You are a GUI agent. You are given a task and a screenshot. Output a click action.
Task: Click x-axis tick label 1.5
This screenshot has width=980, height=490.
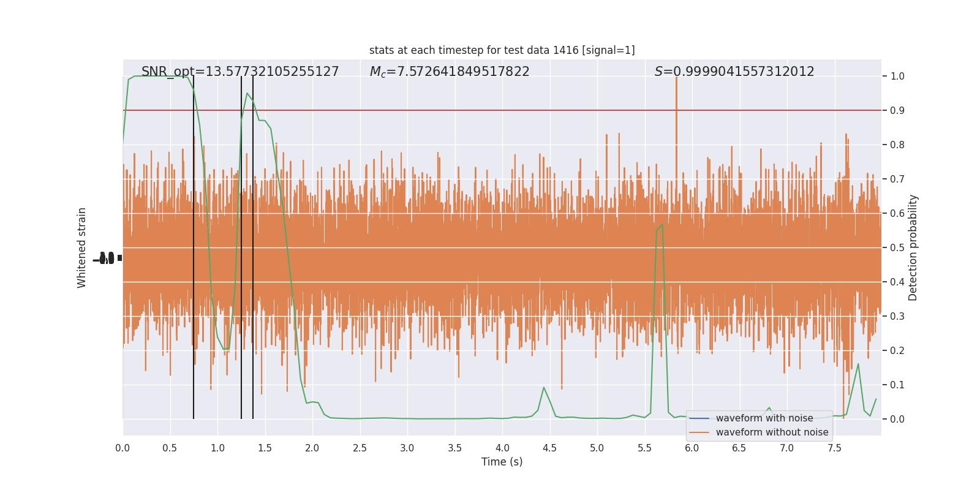click(x=265, y=448)
